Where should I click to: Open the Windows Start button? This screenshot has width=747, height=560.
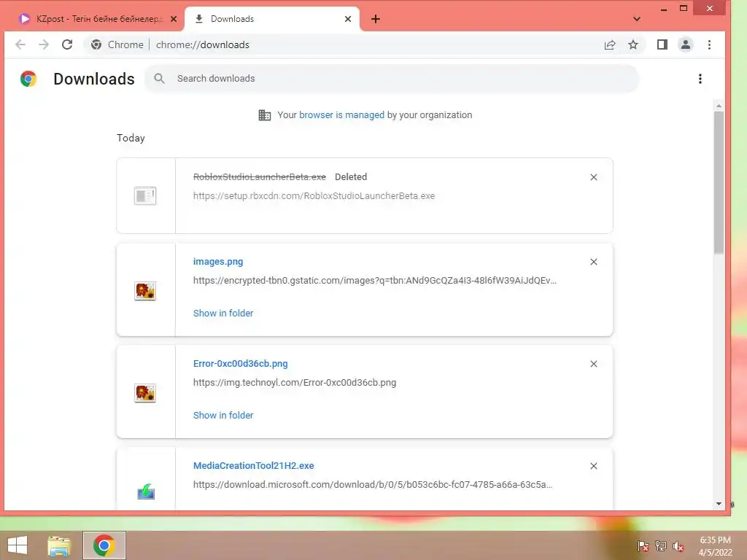pyautogui.click(x=18, y=545)
